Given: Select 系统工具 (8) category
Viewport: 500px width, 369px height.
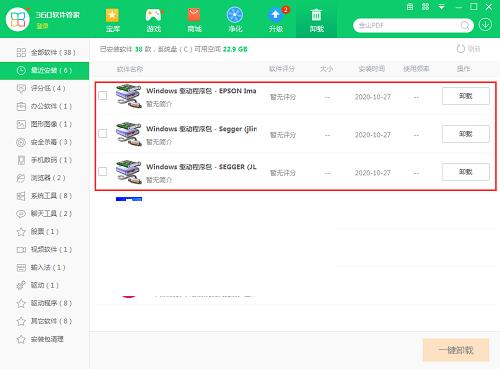Looking at the screenshot, I should click(45, 196).
